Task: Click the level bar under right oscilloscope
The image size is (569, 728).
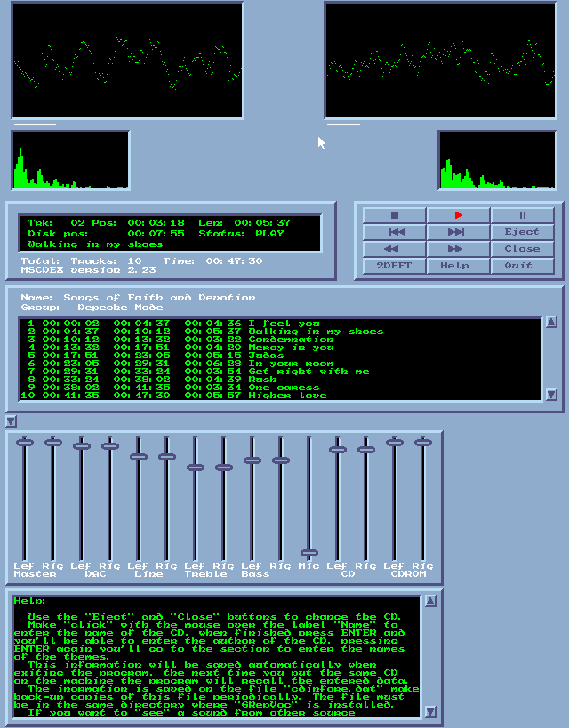Action: tap(344, 124)
